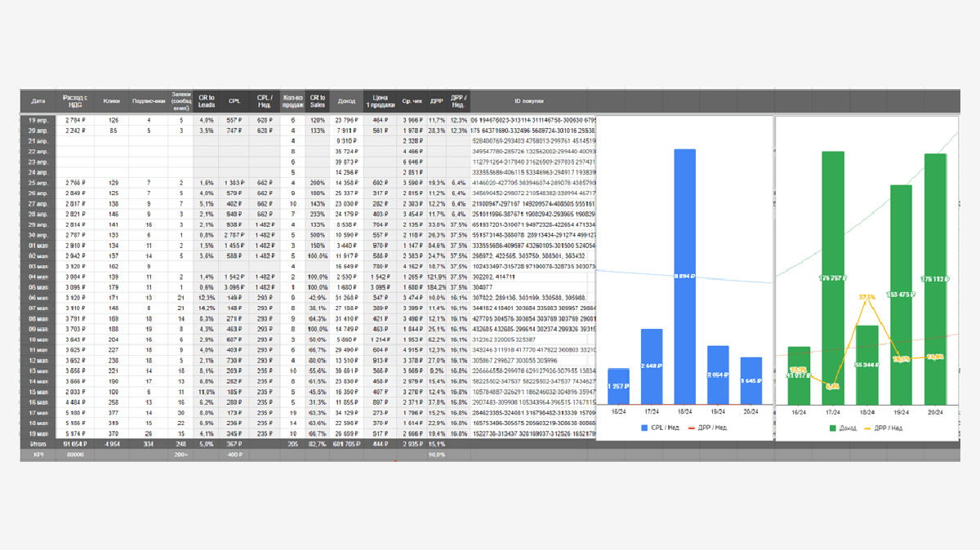Select the 39 691 ₽ income cell

[346, 370]
